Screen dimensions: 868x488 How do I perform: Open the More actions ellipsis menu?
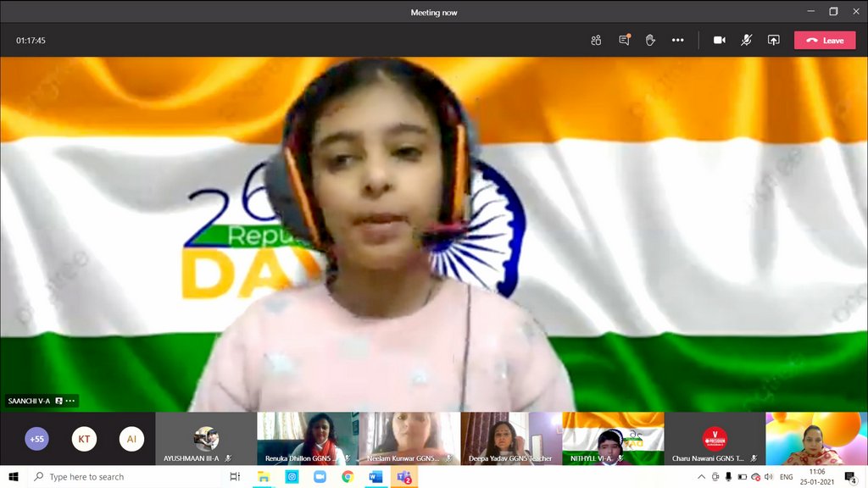pyautogui.click(x=677, y=40)
